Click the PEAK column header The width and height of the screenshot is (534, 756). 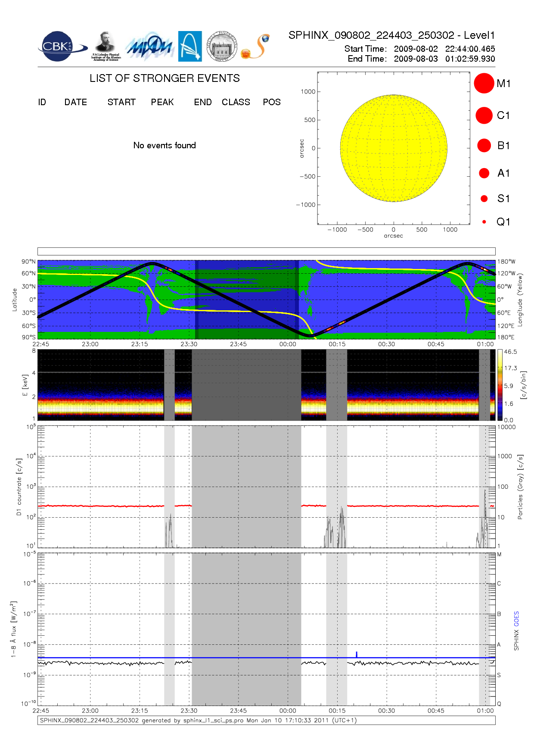coord(162,102)
